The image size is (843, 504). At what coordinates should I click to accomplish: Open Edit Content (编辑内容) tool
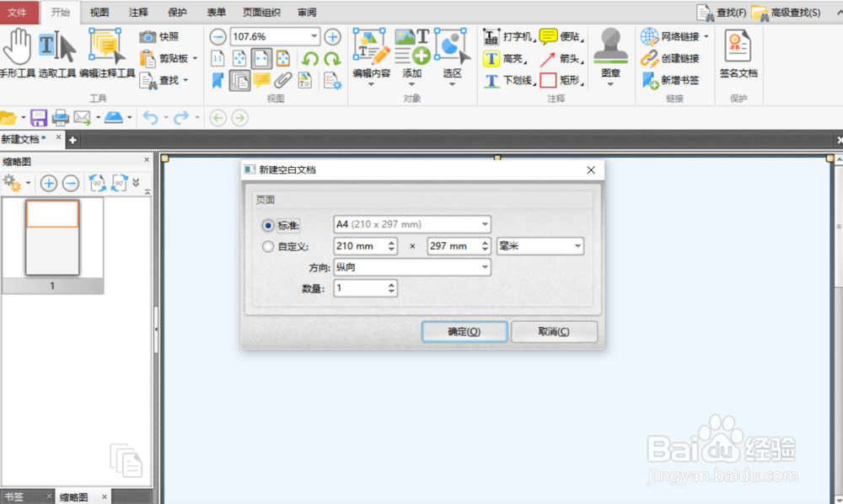click(x=371, y=56)
